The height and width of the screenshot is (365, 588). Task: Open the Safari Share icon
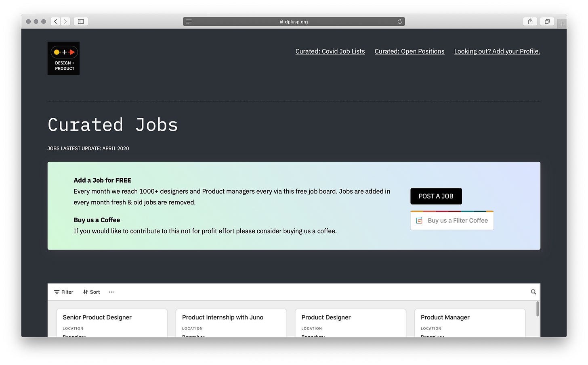point(530,21)
